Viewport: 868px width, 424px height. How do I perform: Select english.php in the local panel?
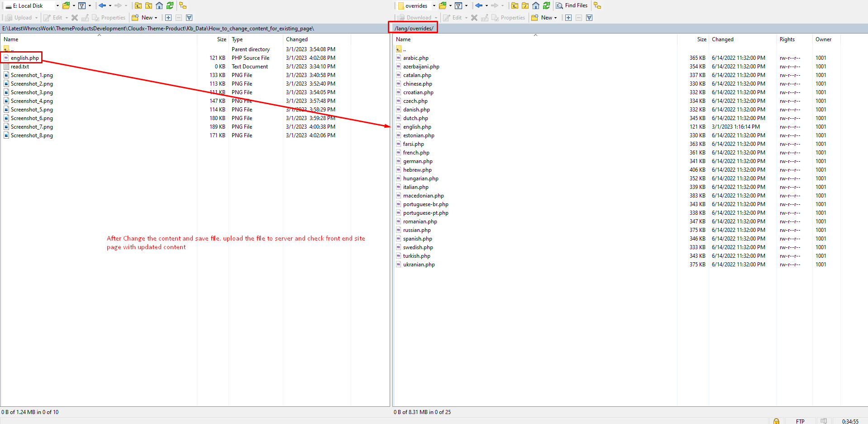25,58
